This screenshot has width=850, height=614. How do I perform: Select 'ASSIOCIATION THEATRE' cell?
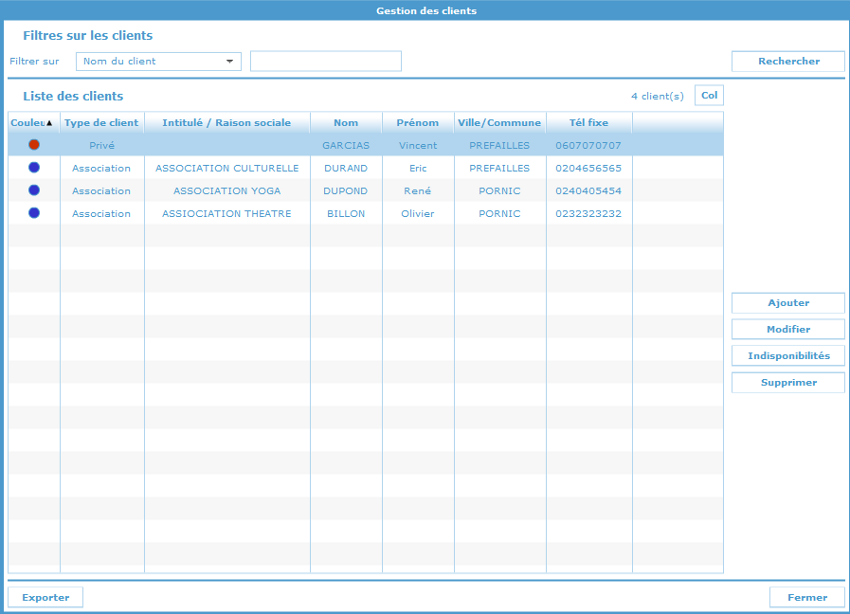227,214
